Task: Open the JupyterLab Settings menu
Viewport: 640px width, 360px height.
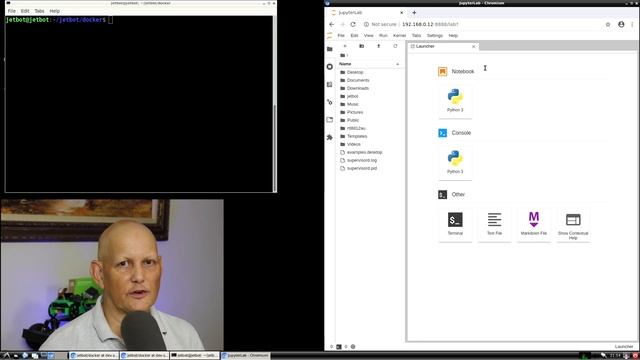Action: pos(435,36)
